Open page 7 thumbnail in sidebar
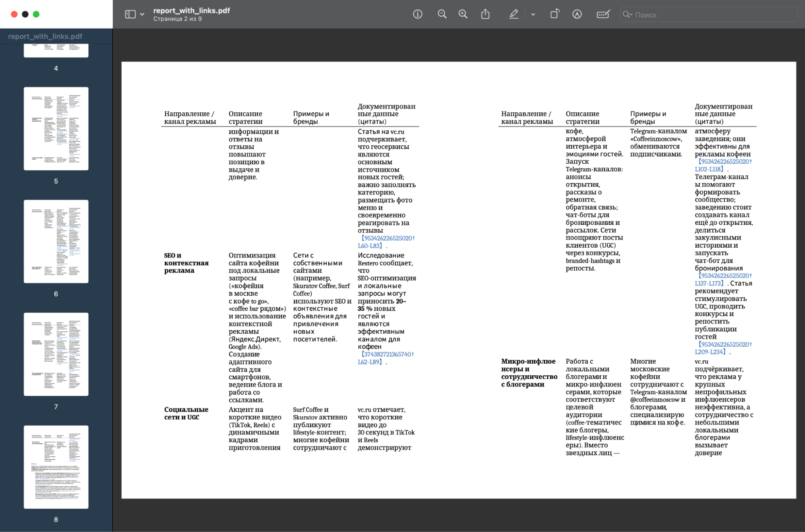The width and height of the screenshot is (805, 532). pos(56,354)
